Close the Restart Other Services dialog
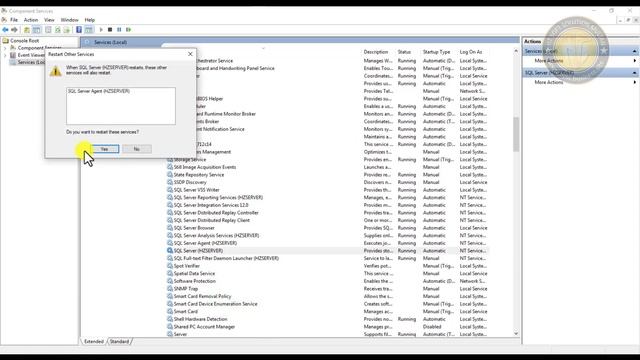640x360 pixels. click(190, 54)
